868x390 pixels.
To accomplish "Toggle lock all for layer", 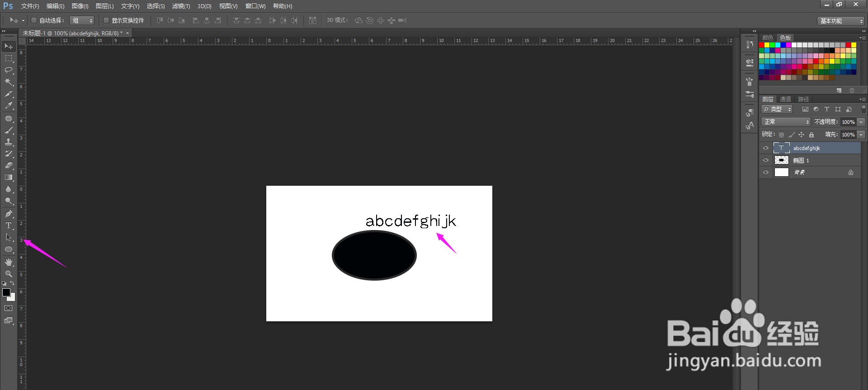I will click(x=811, y=135).
